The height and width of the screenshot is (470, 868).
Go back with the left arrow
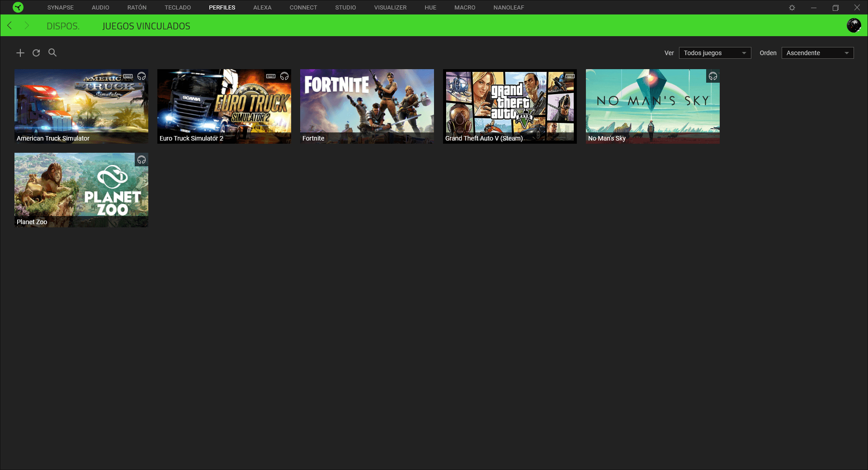pos(10,26)
